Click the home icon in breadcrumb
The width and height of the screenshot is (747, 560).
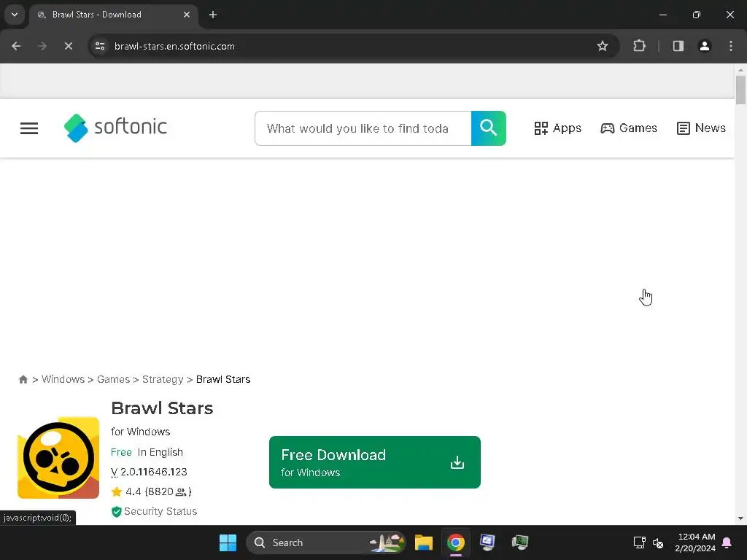23,379
